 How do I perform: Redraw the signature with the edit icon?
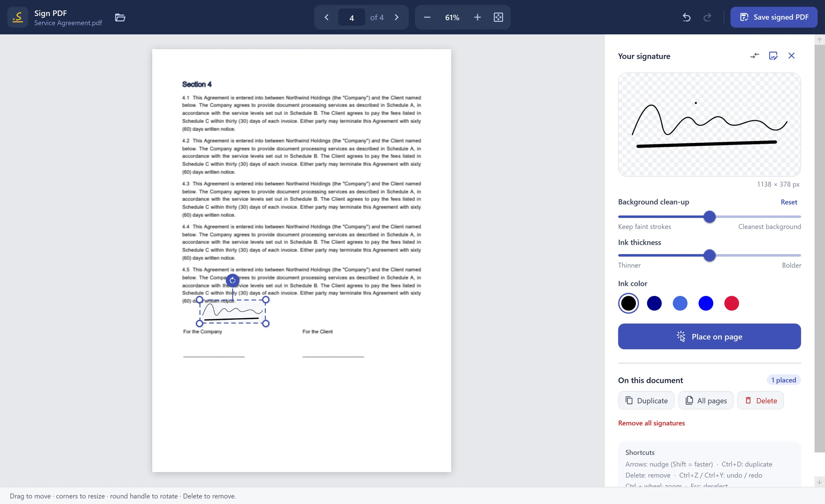coord(773,56)
